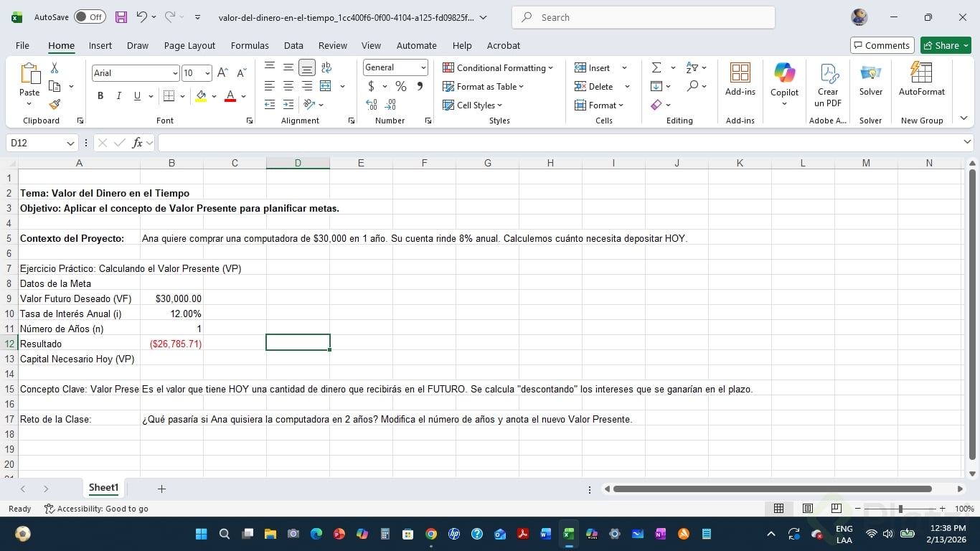Add a new sheet with the plus button
The height and width of the screenshot is (551, 980).
161,489
